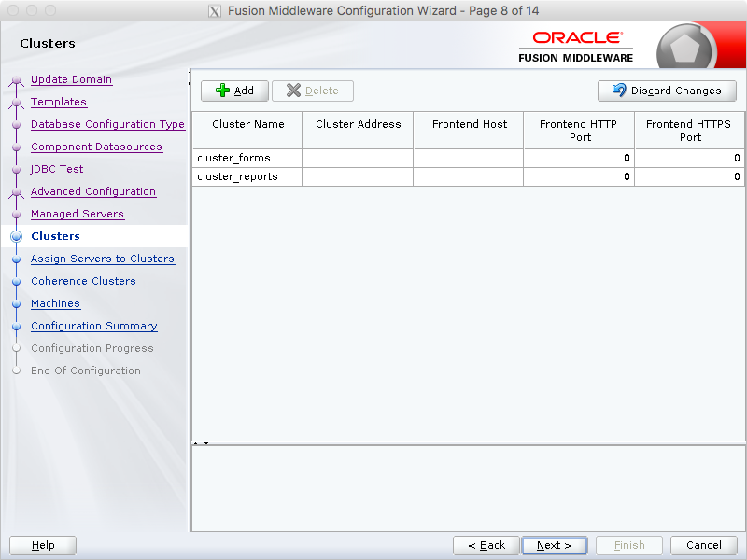747x560 pixels.
Task: Go to Assign Servers to Clusters
Action: [103, 259]
